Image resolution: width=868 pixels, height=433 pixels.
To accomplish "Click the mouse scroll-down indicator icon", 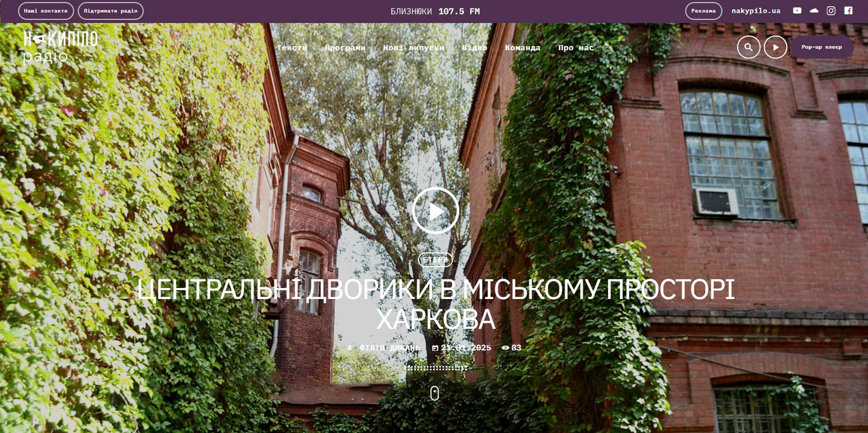I will coord(435,393).
